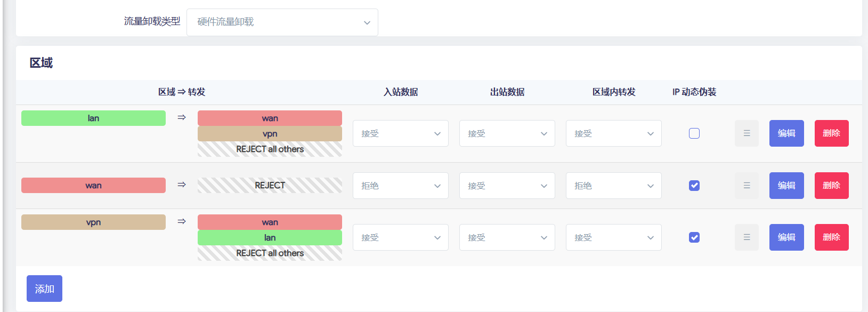Expand 出站数据 dropdown for vpn zone

point(507,237)
